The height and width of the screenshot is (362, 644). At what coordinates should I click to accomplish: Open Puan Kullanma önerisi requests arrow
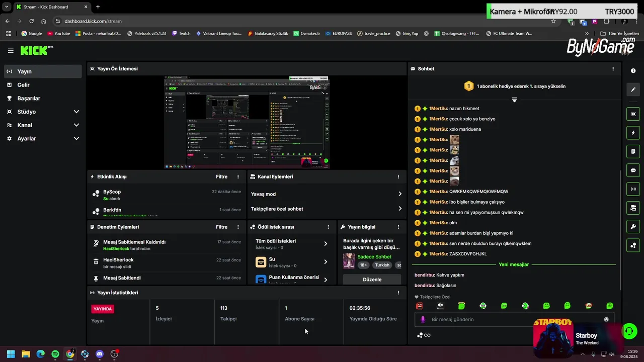coord(326,280)
